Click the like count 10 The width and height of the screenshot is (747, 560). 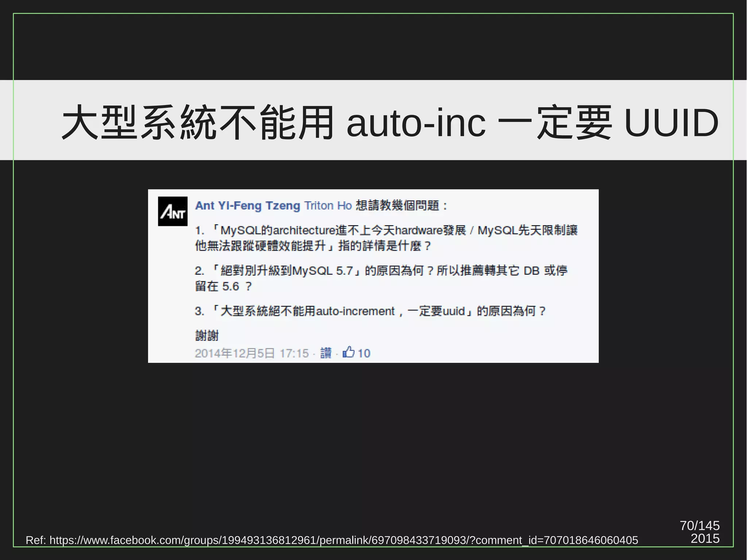[364, 353]
